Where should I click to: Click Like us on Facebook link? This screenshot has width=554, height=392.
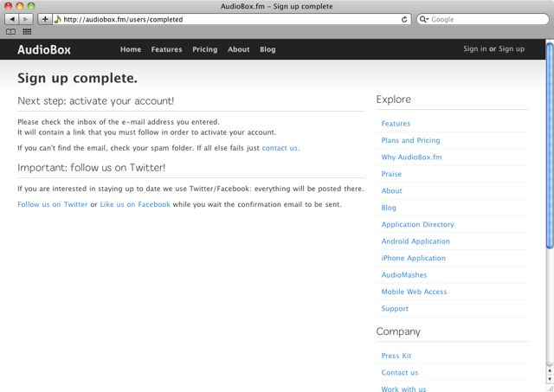[x=135, y=204]
